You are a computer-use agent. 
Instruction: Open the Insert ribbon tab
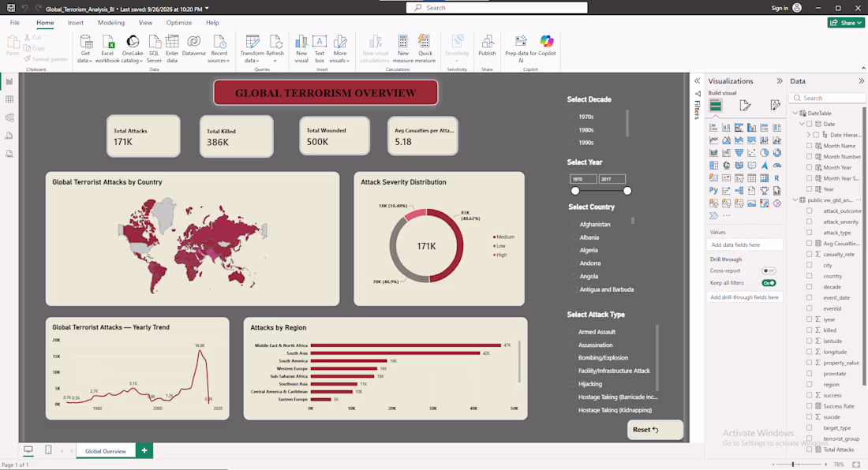pos(76,23)
